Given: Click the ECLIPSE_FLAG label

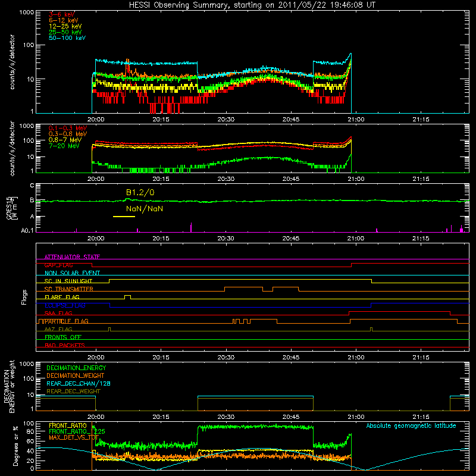Looking at the screenshot, I should 65,305.
